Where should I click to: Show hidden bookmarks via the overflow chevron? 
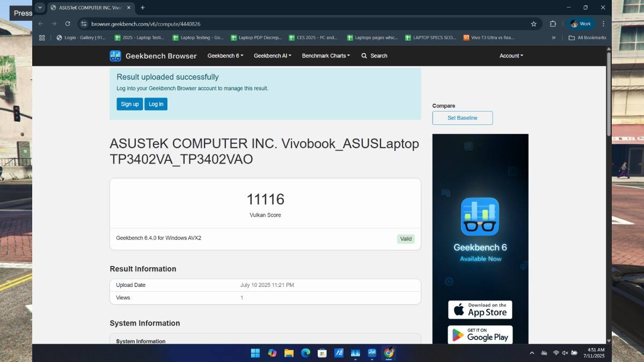click(x=553, y=38)
